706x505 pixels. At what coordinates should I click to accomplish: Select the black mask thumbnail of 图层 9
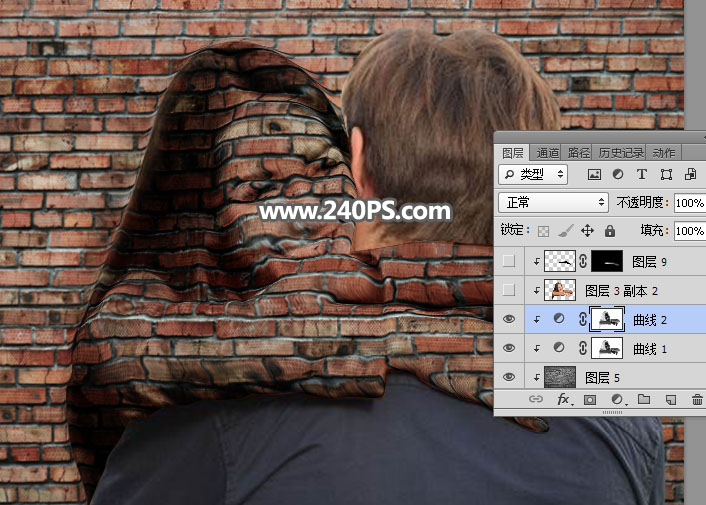click(606, 262)
